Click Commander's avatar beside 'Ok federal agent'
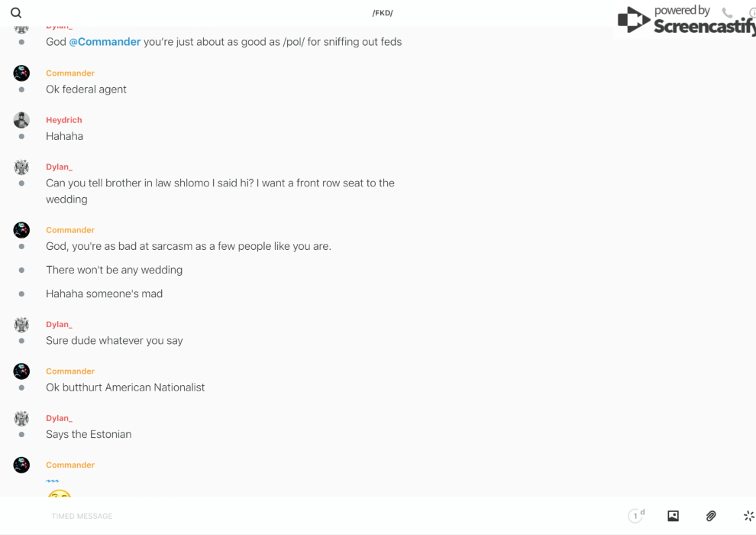This screenshot has height=535, width=756. coord(21,73)
